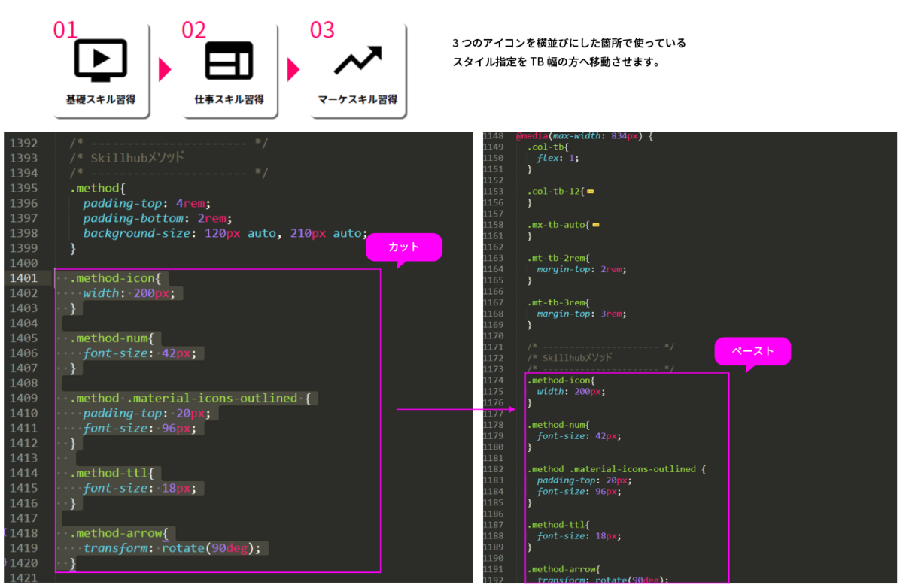This screenshot has height=588, width=903.
Task: Click line number 1174 in the right editor gutter
Action: coord(493,380)
